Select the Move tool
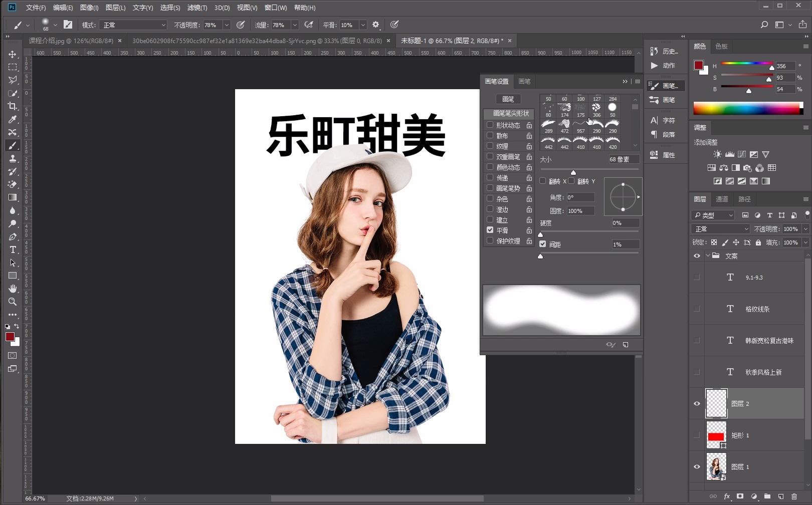This screenshot has width=812, height=505. click(13, 54)
